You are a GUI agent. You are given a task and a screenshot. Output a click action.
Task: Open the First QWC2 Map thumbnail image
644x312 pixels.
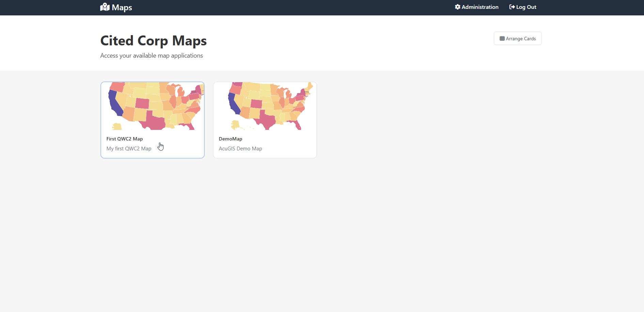point(153,106)
